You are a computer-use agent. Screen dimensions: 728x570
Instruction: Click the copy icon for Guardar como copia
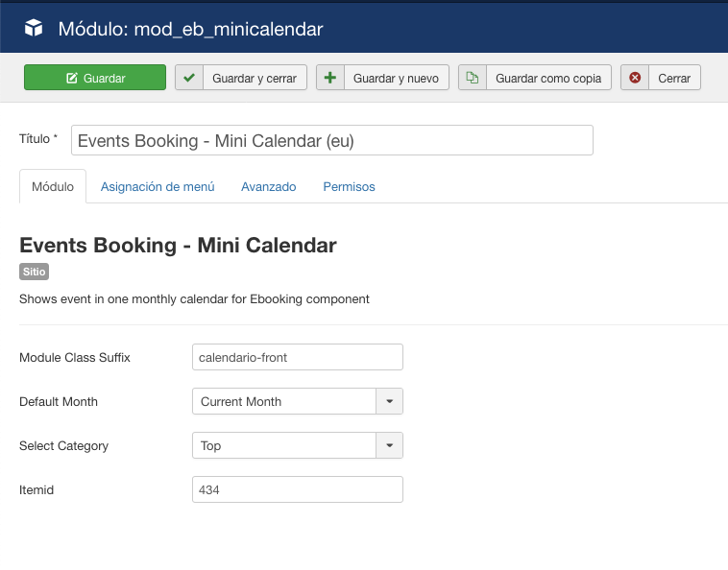coord(473,78)
